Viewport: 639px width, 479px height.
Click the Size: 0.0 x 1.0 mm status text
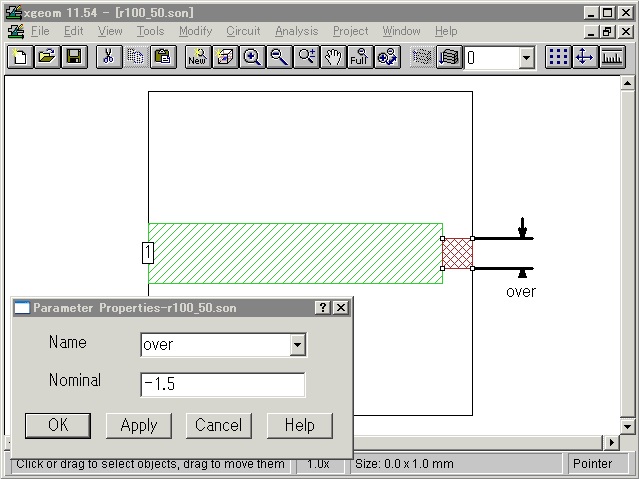coord(404,464)
